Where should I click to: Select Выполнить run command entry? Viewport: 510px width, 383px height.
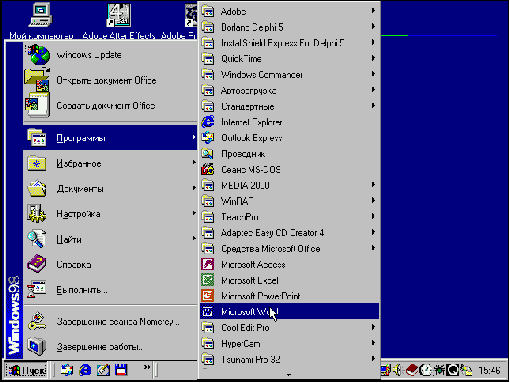[111, 290]
